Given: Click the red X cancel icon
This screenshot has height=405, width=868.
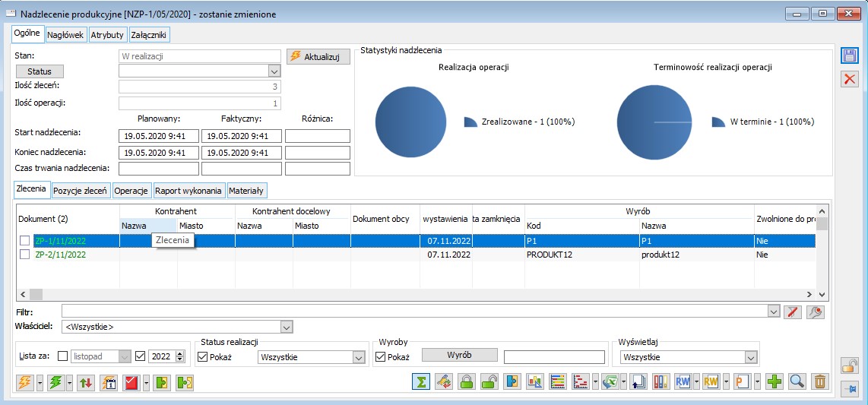Looking at the screenshot, I should click(x=849, y=79).
